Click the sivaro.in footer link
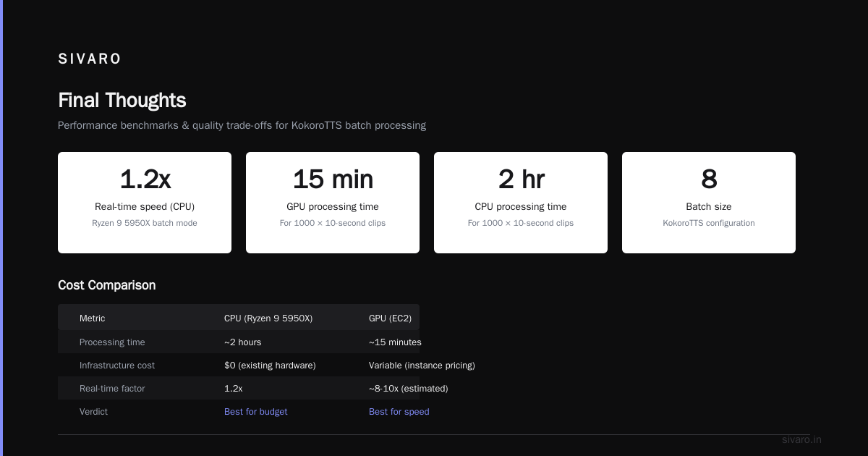Viewport: 868px width, 456px height. coord(802,439)
